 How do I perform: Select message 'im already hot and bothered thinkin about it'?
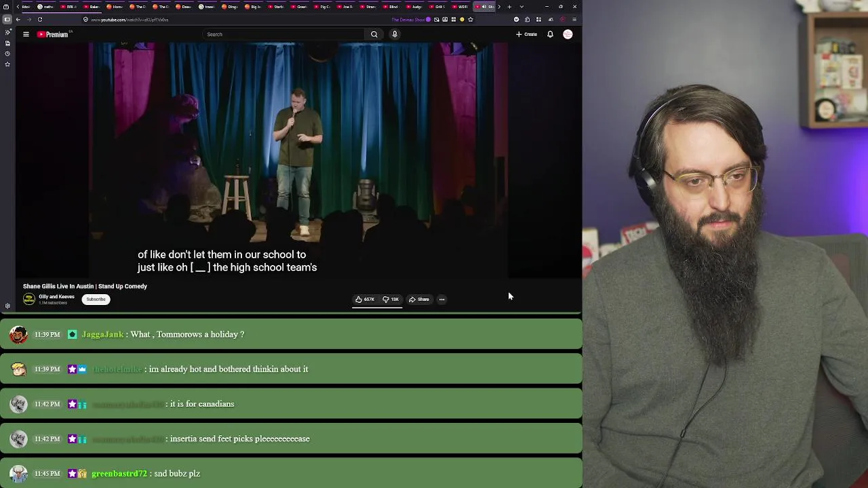click(x=228, y=369)
